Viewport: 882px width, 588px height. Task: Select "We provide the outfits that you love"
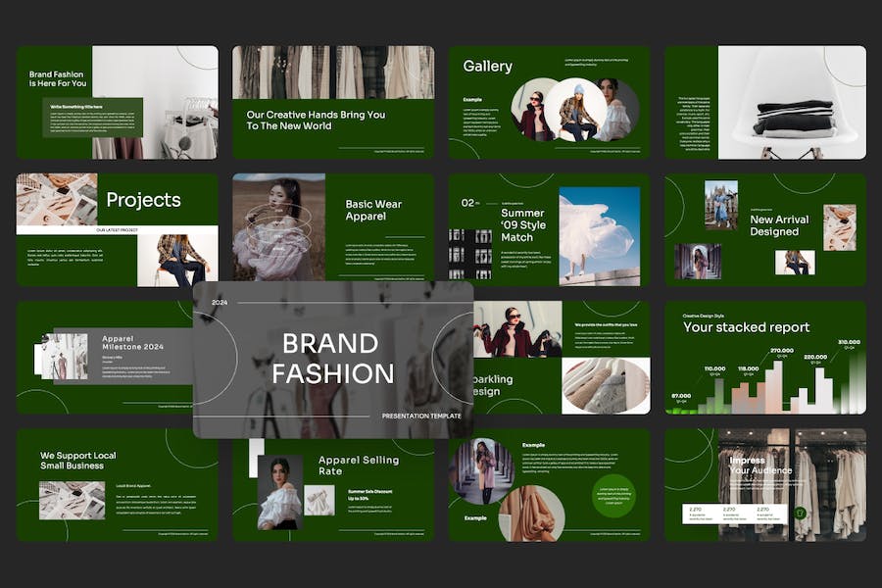[x=606, y=324]
